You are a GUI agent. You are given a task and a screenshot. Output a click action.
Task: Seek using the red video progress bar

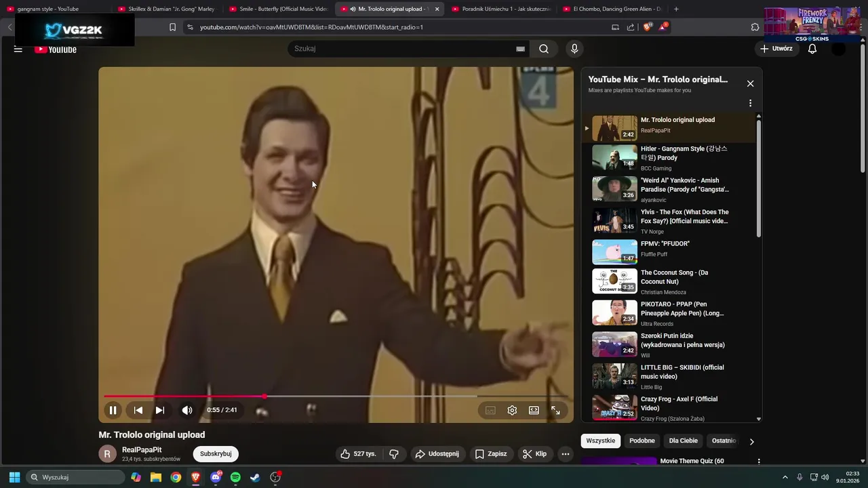point(336,396)
